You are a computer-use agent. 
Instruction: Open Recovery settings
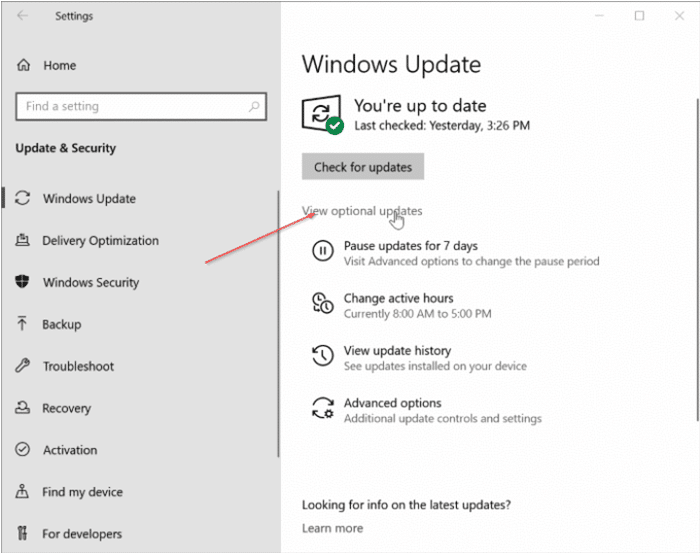(67, 408)
